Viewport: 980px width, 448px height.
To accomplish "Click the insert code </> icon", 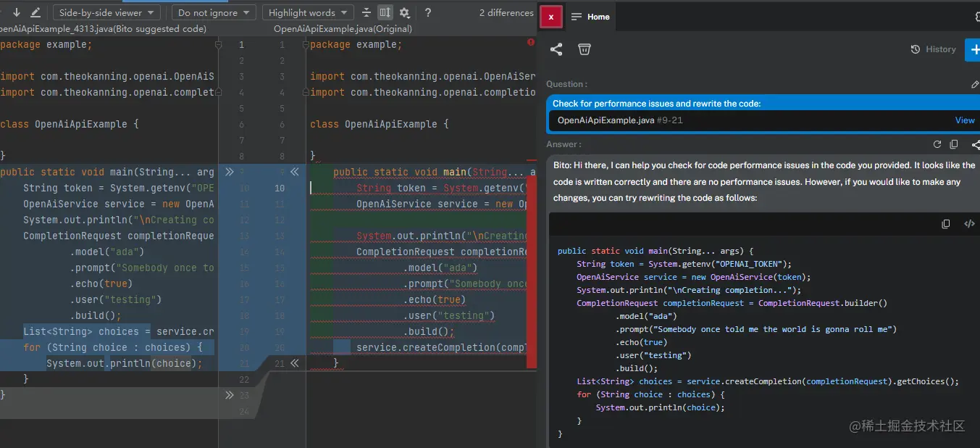I will pyautogui.click(x=969, y=224).
